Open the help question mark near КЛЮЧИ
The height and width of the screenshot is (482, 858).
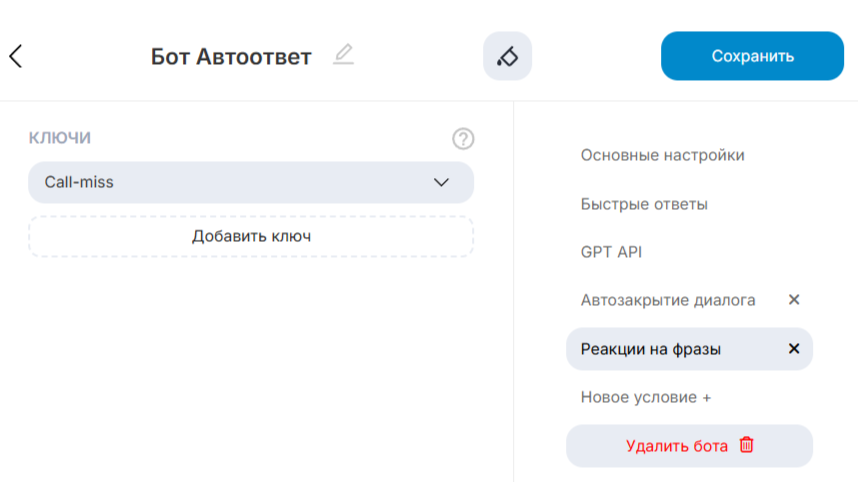(x=462, y=139)
